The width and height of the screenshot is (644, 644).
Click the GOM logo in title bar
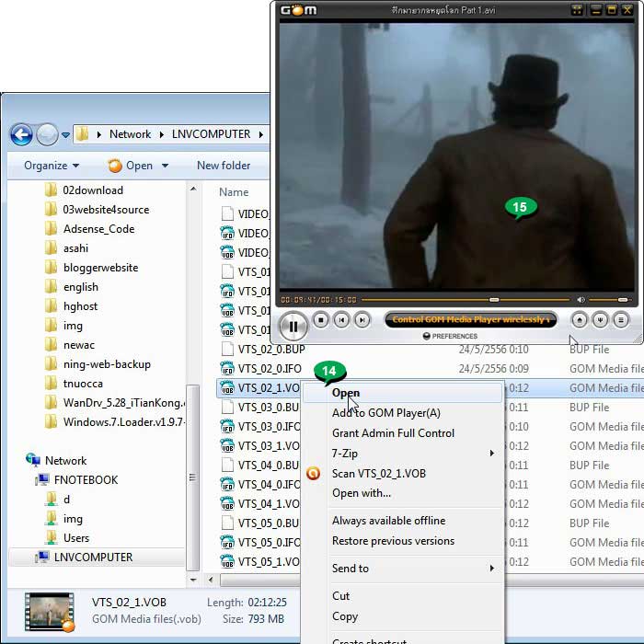[299, 9]
